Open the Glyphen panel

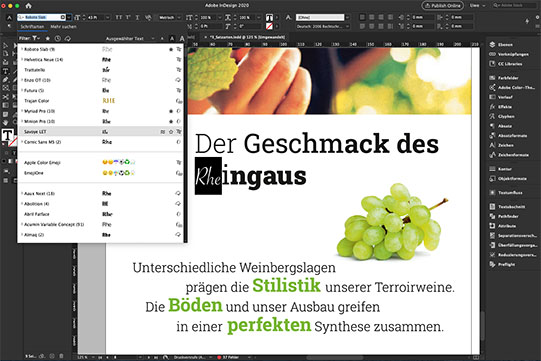(502, 117)
